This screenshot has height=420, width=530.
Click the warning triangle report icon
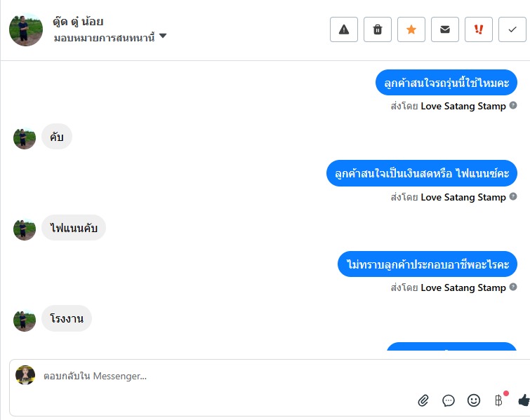coord(344,29)
